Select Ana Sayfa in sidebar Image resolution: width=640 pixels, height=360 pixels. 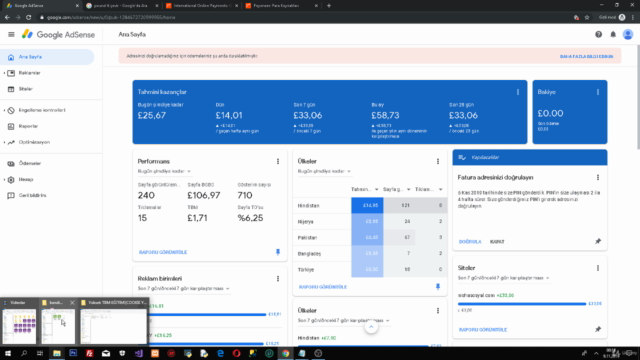(x=47, y=57)
